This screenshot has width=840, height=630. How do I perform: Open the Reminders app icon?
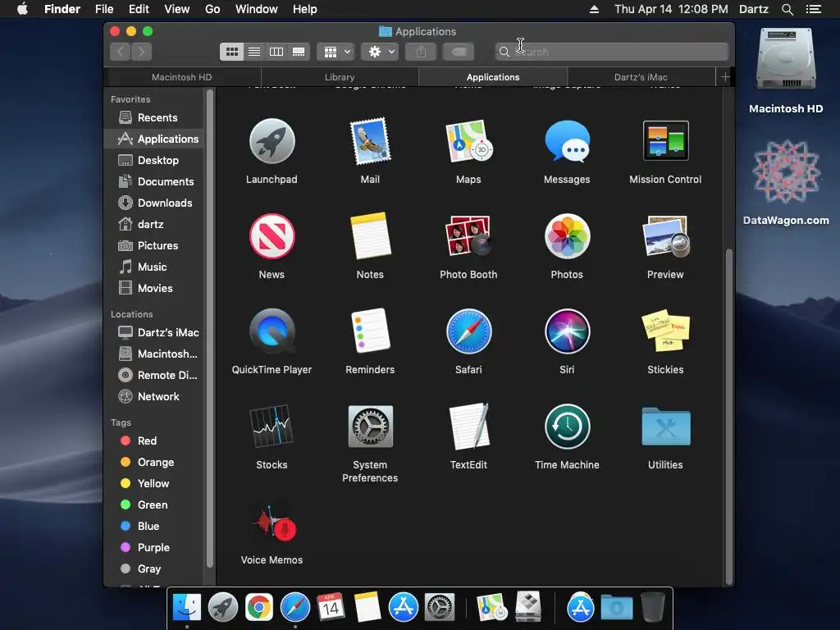(370, 331)
